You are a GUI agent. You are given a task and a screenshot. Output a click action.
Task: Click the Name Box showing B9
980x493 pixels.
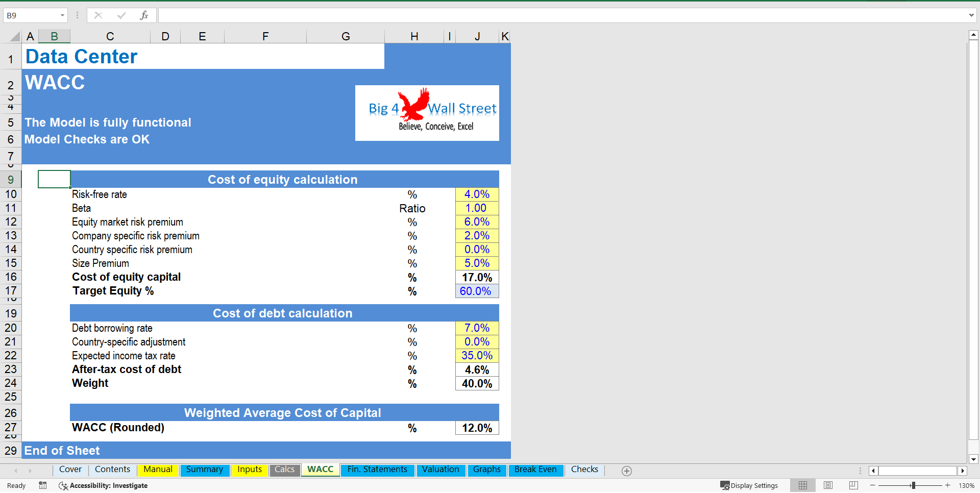pyautogui.click(x=31, y=15)
